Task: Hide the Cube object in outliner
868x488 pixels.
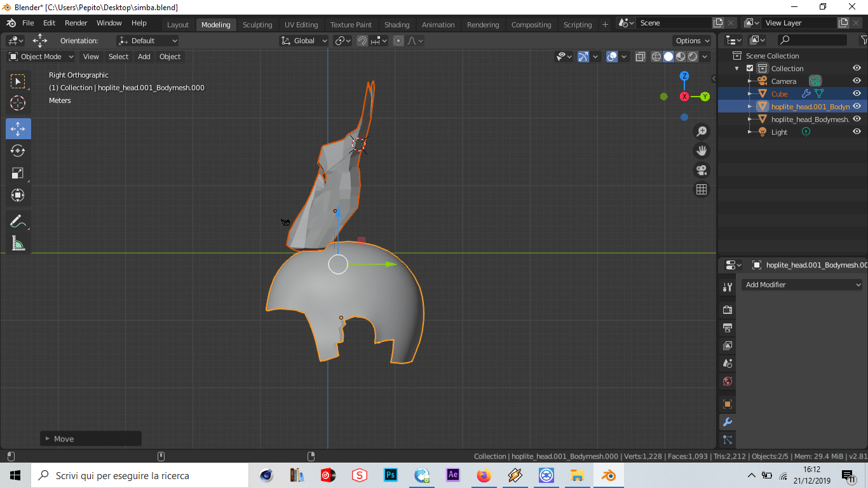Action: point(857,93)
